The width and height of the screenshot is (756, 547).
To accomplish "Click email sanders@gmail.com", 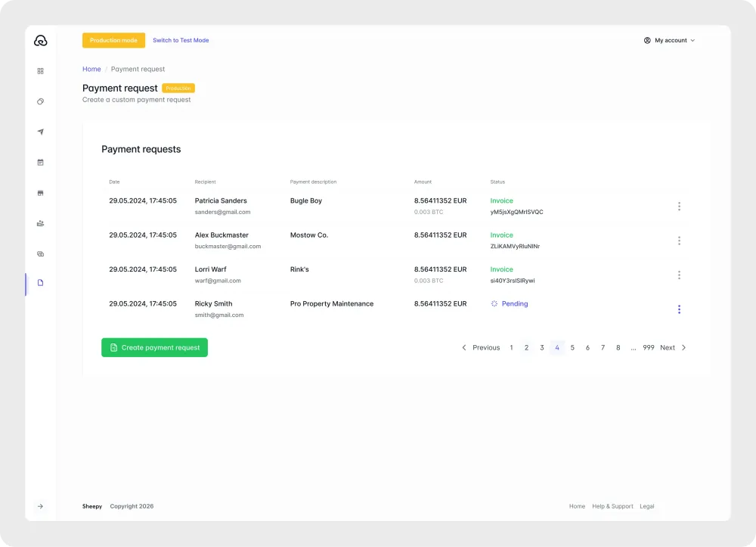I will coord(223,212).
